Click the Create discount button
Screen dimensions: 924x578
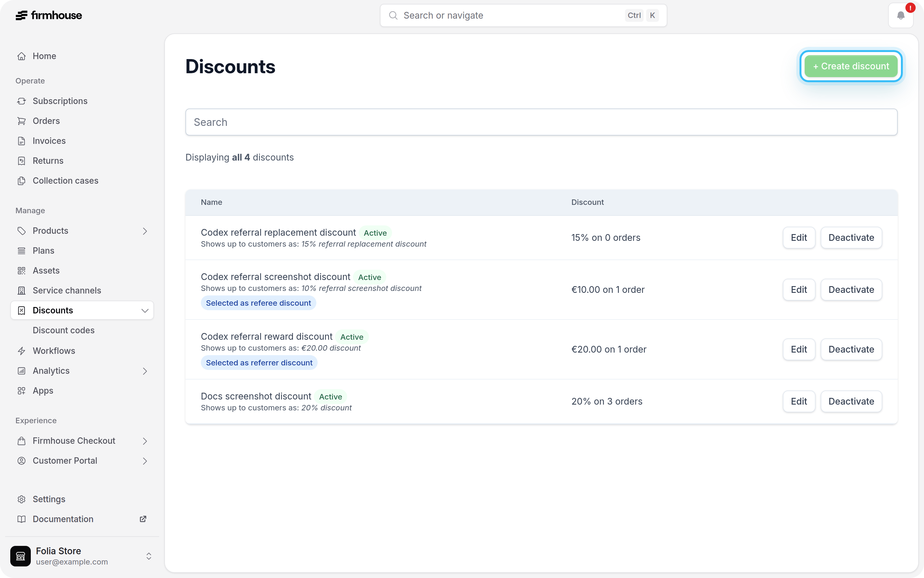point(851,66)
